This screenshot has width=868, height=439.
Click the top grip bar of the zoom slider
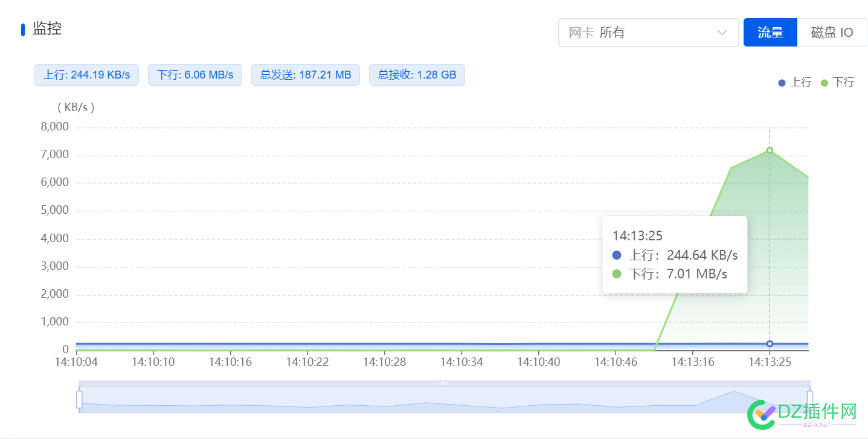point(445,383)
